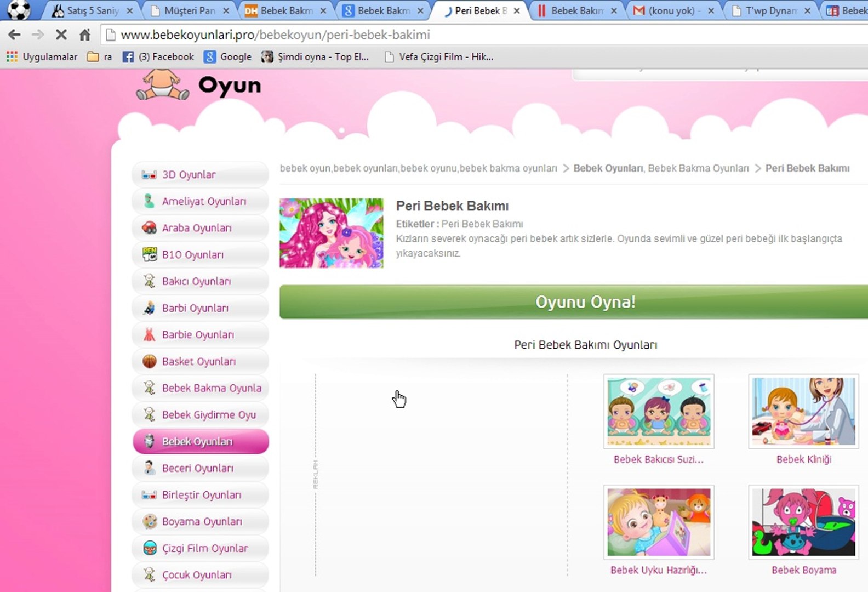Switch to the 'T'wp Dynam' tab
Viewport: 868px width, 592px height.
[x=770, y=10]
